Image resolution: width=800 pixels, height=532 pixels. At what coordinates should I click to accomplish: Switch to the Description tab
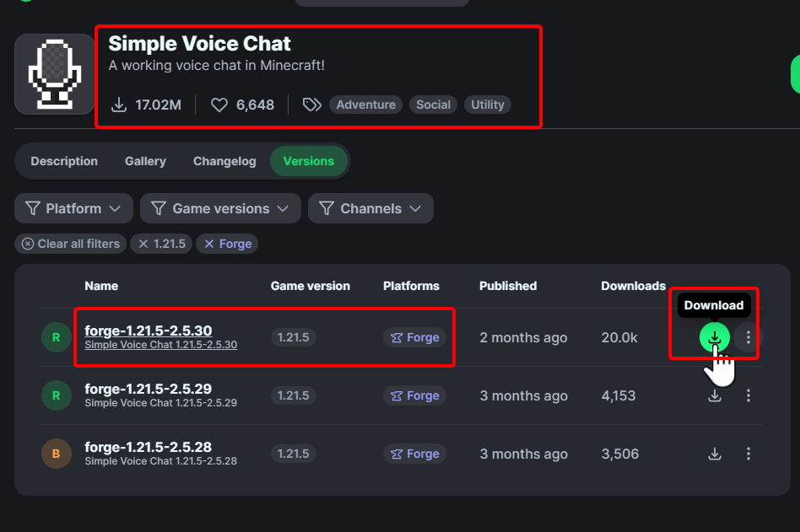click(x=64, y=161)
